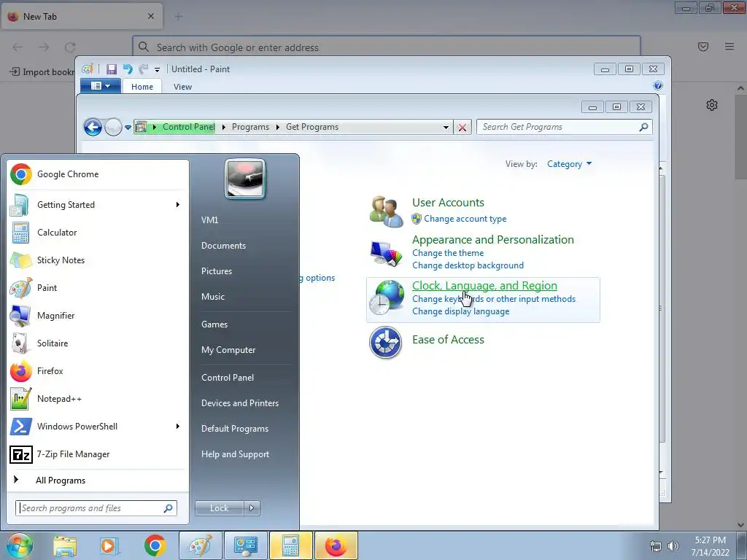Open Google Chrome from Start menu list

[x=98, y=174]
